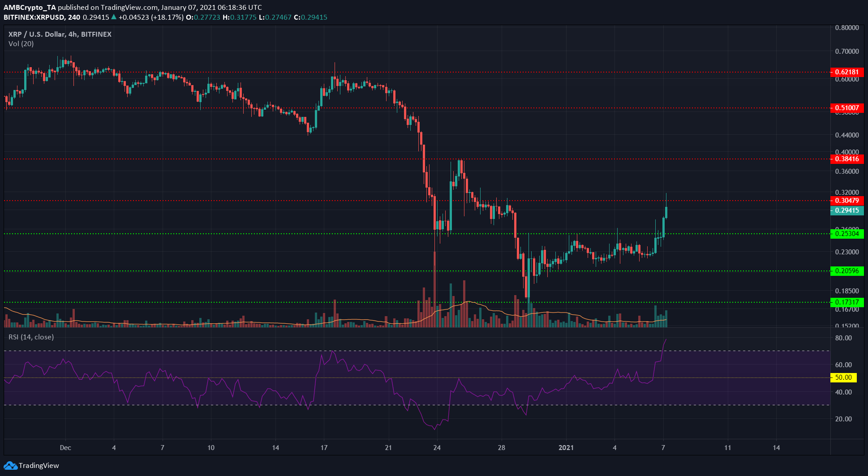
Task: Click the Vol (20) indicator label
Action: (x=21, y=44)
